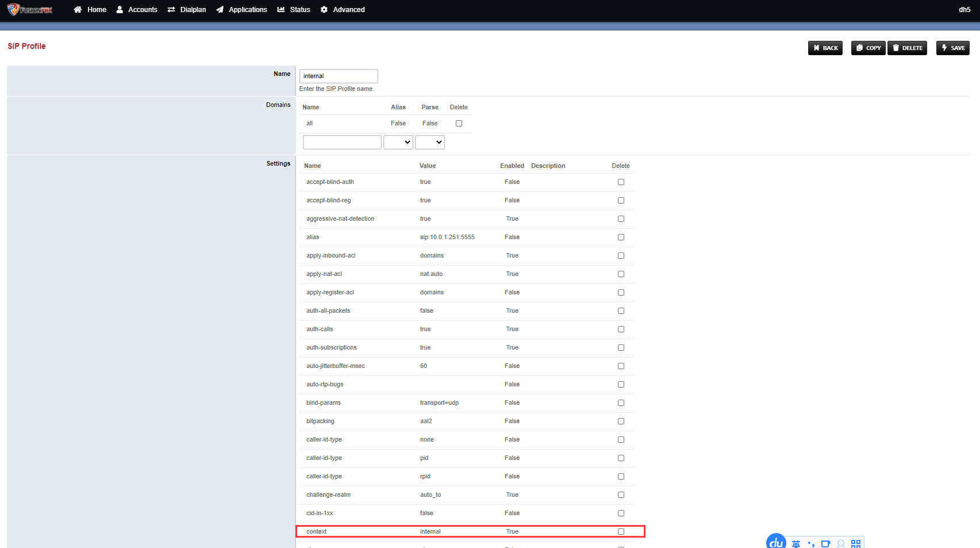Viewport: 980px width, 548px height.
Task: Open the domain Parse dropdown
Action: [430, 142]
